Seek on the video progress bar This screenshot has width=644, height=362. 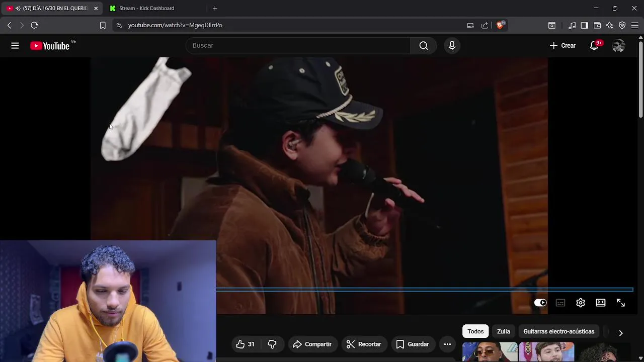[x=425, y=290]
